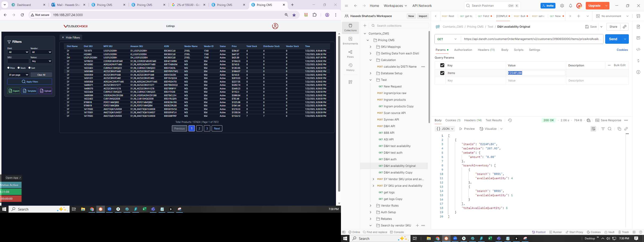The height and width of the screenshot is (242, 644).
Task: Expand the SKU Mappings folder
Action: click(371, 47)
